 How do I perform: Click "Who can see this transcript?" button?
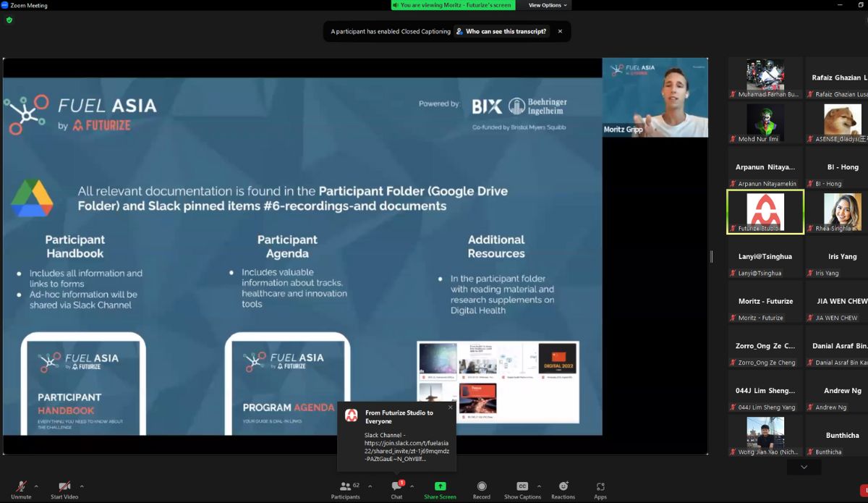[x=501, y=32]
